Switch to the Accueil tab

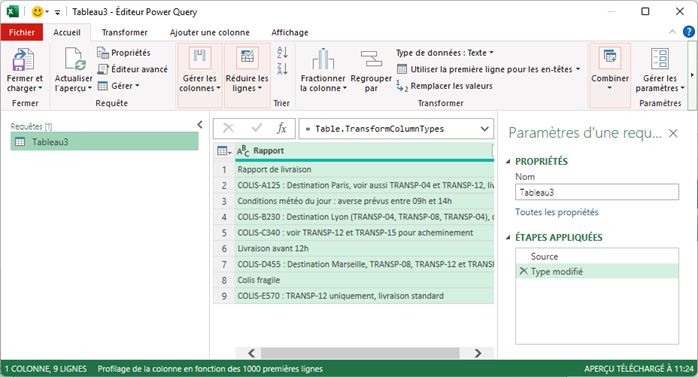(67, 32)
